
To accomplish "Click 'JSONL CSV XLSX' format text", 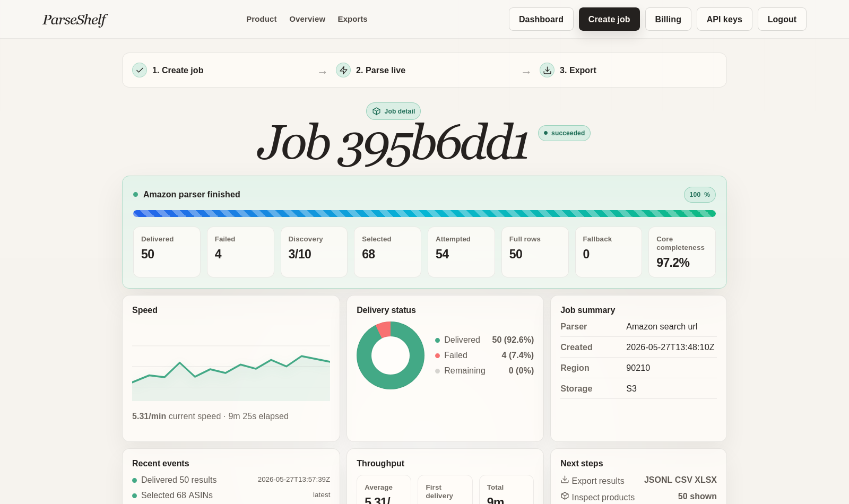I will [680, 480].
